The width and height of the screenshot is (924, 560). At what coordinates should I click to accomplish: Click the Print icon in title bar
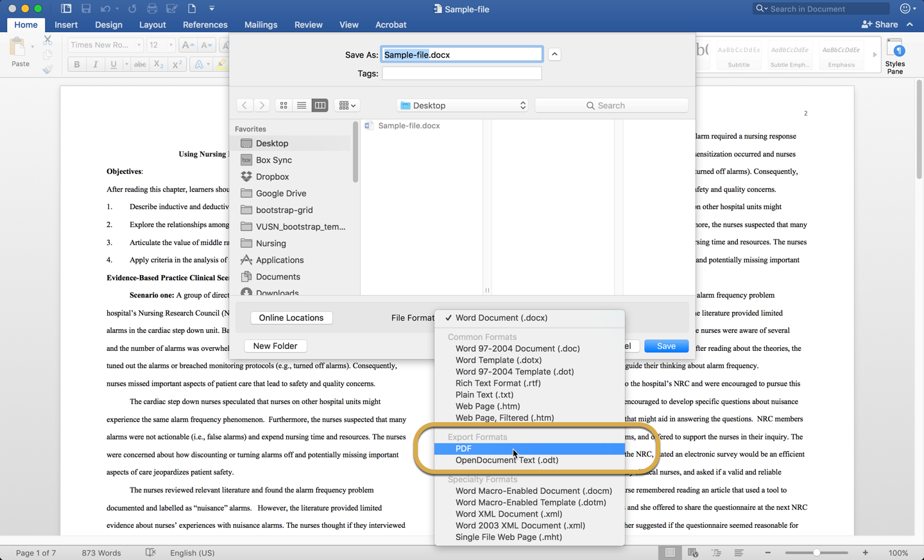[x=152, y=8]
